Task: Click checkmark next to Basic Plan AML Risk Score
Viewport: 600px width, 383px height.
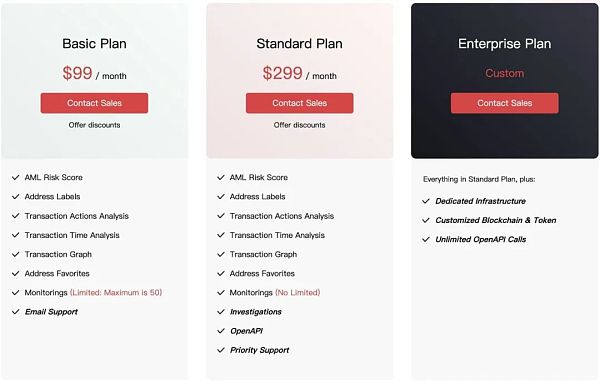Action: [x=16, y=178]
